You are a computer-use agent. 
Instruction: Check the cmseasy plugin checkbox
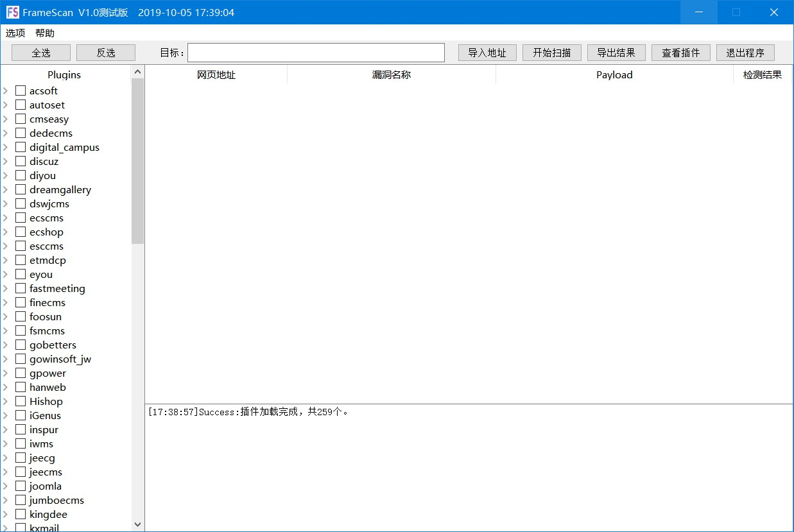(21, 119)
